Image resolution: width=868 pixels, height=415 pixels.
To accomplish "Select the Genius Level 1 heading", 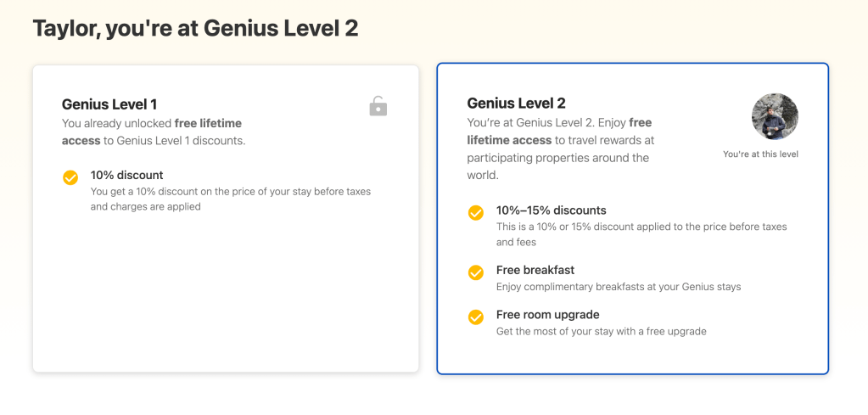I will point(109,104).
